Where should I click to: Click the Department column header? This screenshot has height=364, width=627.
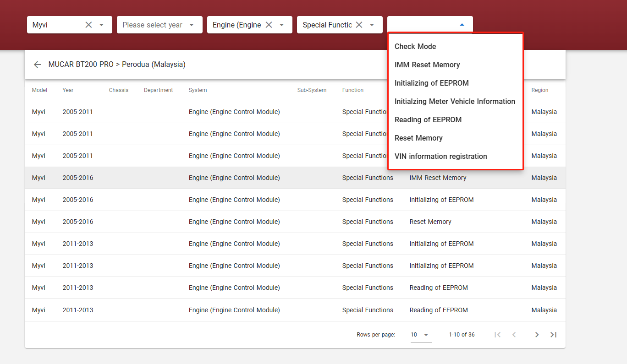tap(159, 90)
